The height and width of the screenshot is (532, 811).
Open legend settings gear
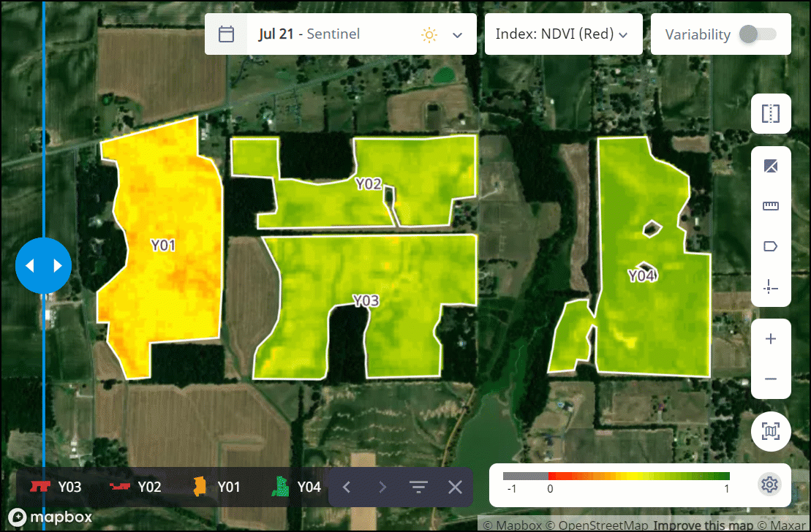[769, 484]
